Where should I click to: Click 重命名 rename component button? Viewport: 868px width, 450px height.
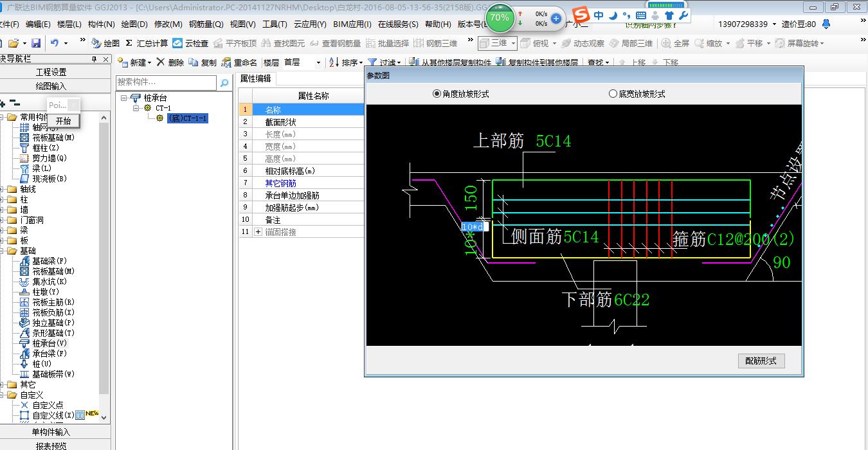239,62
